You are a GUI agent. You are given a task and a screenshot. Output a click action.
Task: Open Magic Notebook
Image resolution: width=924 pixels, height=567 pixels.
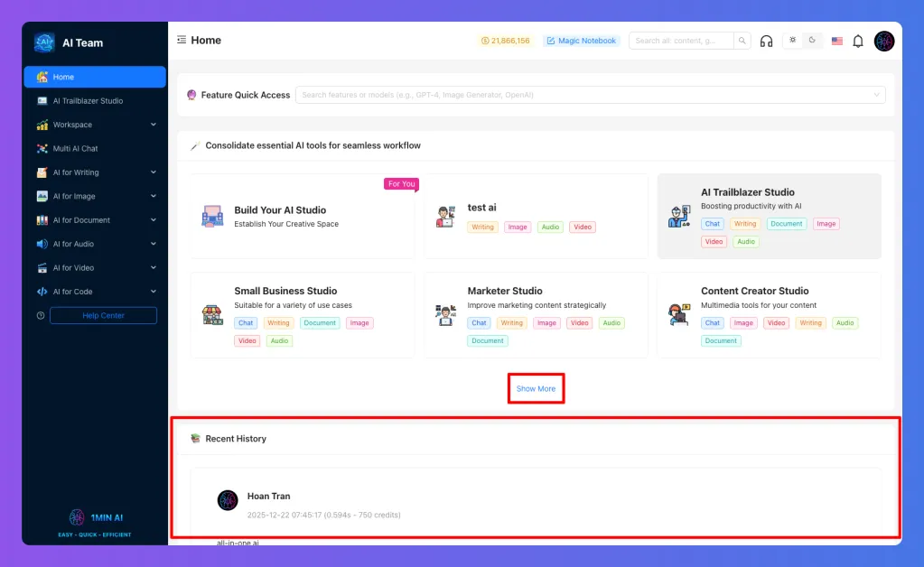tap(581, 41)
